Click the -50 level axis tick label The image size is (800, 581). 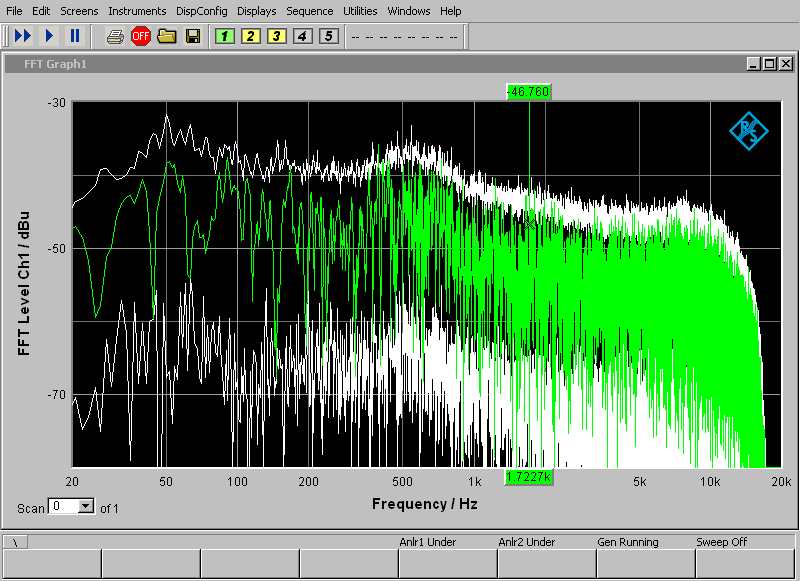(56, 248)
